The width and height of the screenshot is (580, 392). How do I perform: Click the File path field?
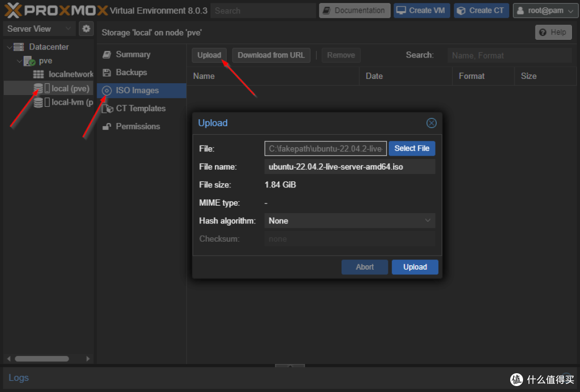(x=325, y=148)
